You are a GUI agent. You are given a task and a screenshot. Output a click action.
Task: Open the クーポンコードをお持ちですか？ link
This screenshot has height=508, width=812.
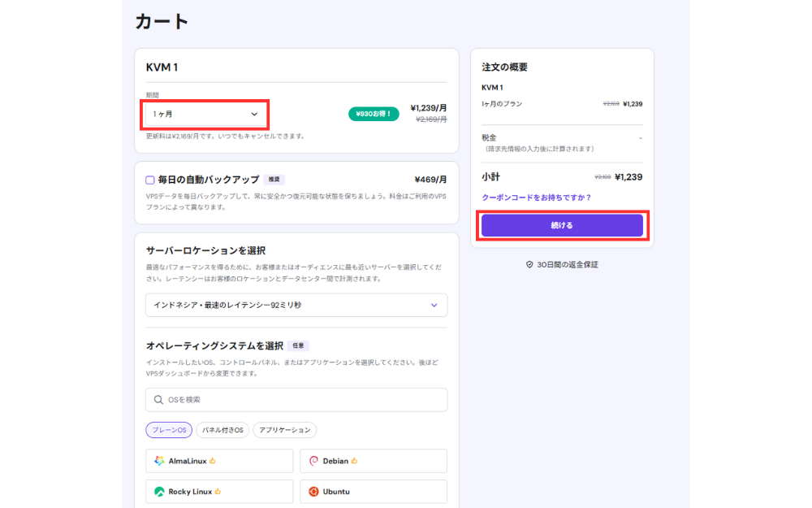tap(537, 198)
